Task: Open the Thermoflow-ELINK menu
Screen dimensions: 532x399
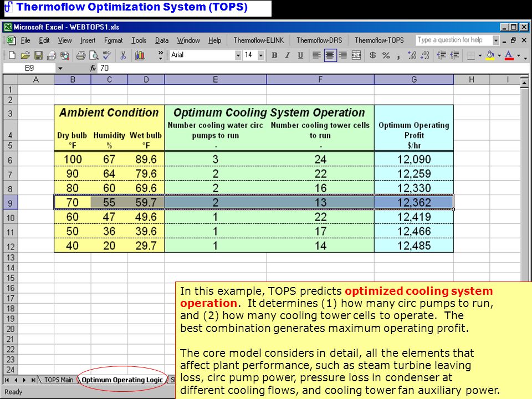Action: tap(259, 40)
